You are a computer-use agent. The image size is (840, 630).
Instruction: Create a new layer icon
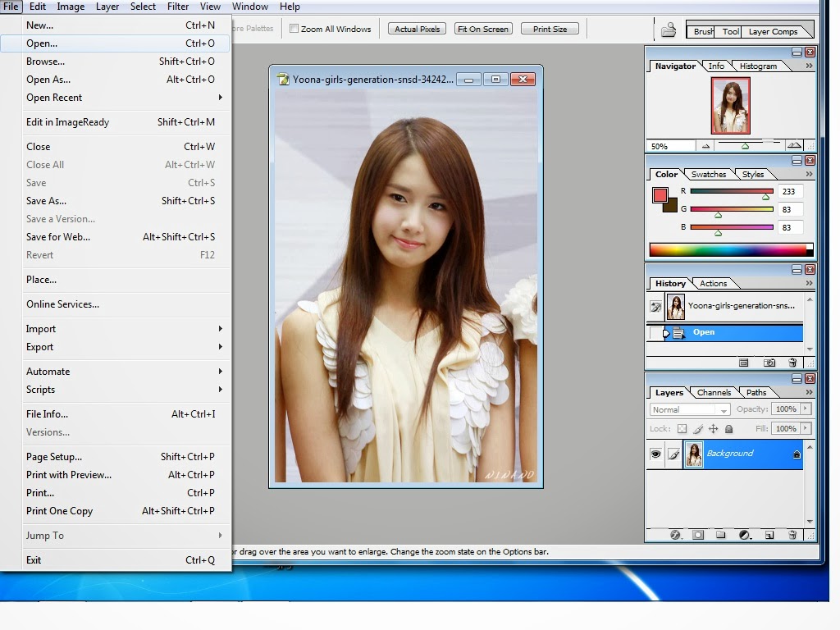(769, 535)
